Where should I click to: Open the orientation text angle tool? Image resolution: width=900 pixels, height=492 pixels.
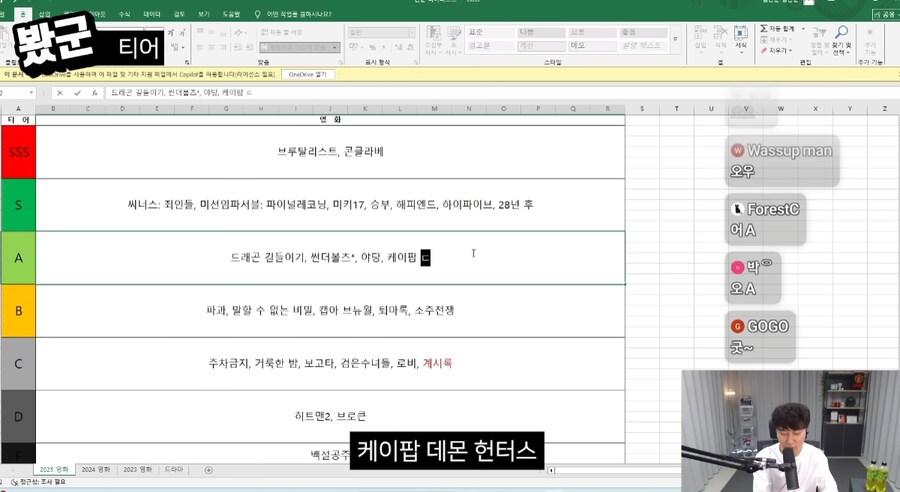pos(240,33)
